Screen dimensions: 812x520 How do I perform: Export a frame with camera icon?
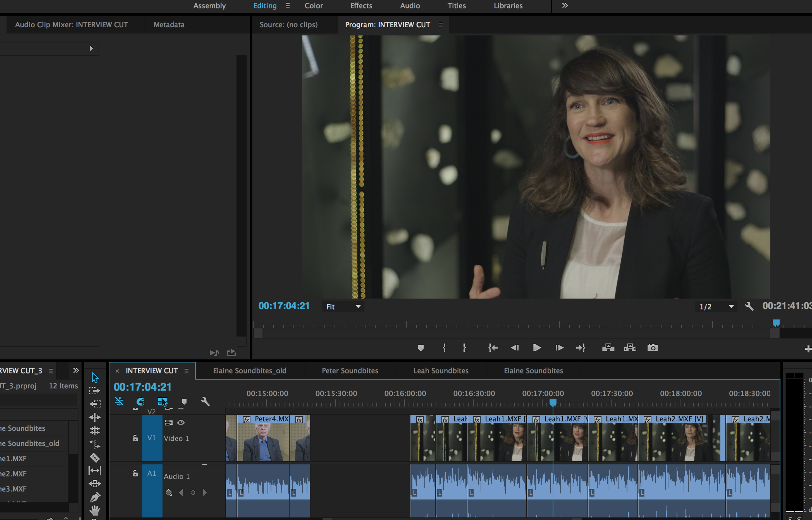pyautogui.click(x=653, y=348)
